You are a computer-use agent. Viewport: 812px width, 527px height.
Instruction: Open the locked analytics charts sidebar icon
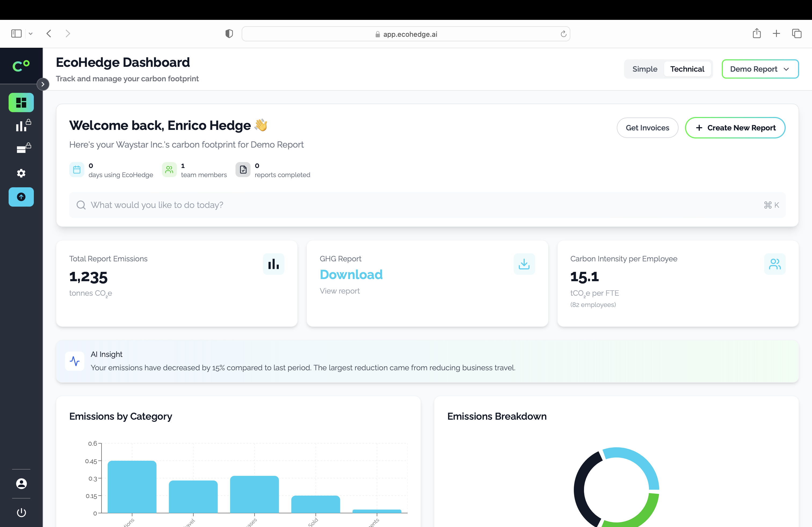[21, 126]
